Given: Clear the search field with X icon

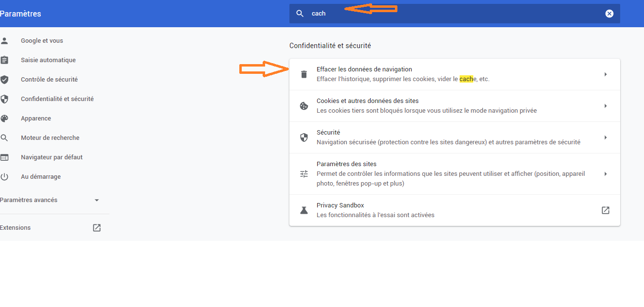Looking at the screenshot, I should click(609, 14).
